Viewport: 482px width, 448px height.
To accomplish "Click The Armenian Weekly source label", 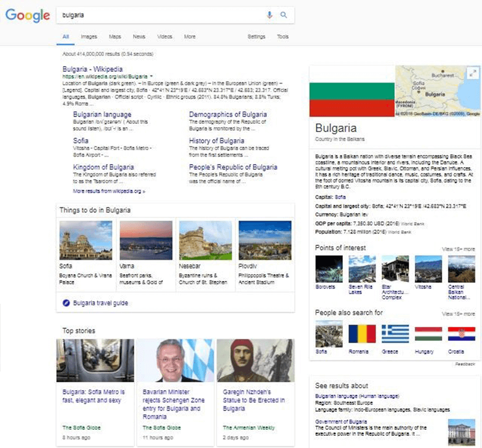I will [249, 428].
